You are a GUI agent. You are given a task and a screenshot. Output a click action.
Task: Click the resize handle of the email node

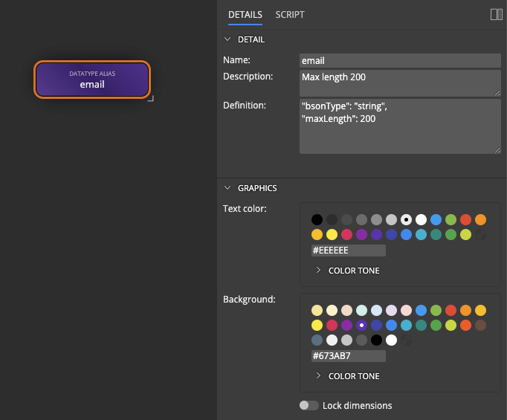[x=151, y=98]
